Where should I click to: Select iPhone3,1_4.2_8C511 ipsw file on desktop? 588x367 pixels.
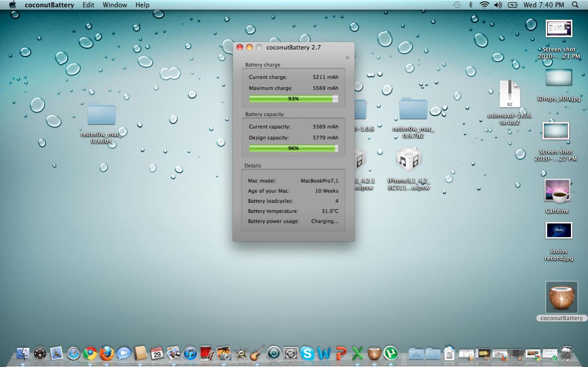click(409, 160)
